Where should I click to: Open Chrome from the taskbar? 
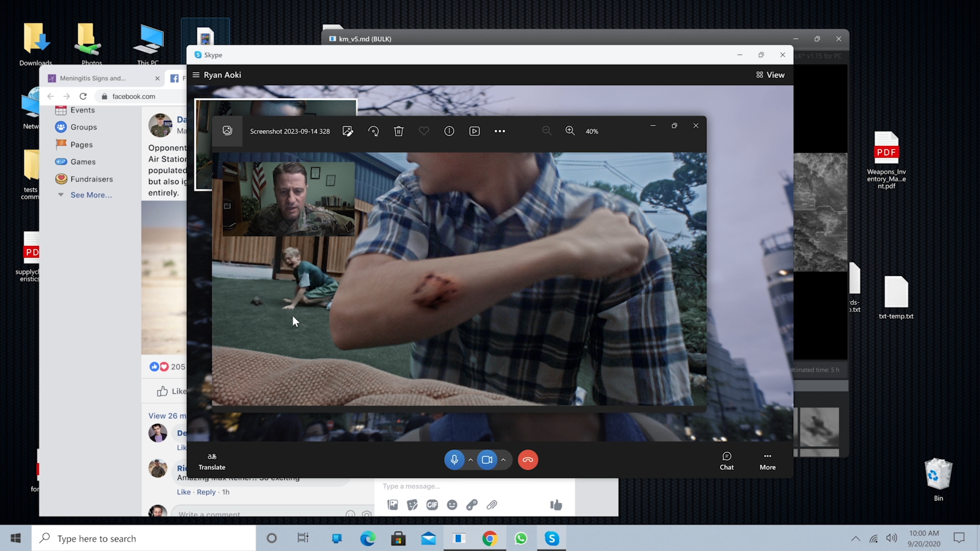point(490,538)
